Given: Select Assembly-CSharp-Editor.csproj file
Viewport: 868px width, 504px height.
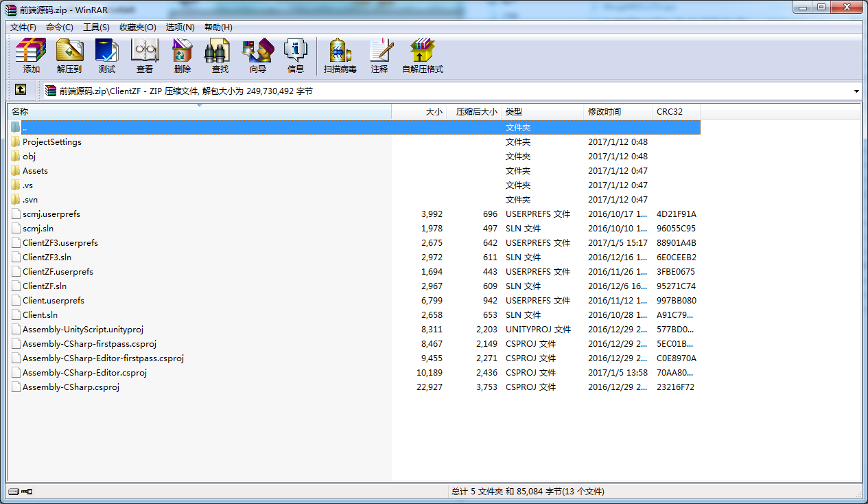Looking at the screenshot, I should [x=85, y=372].
